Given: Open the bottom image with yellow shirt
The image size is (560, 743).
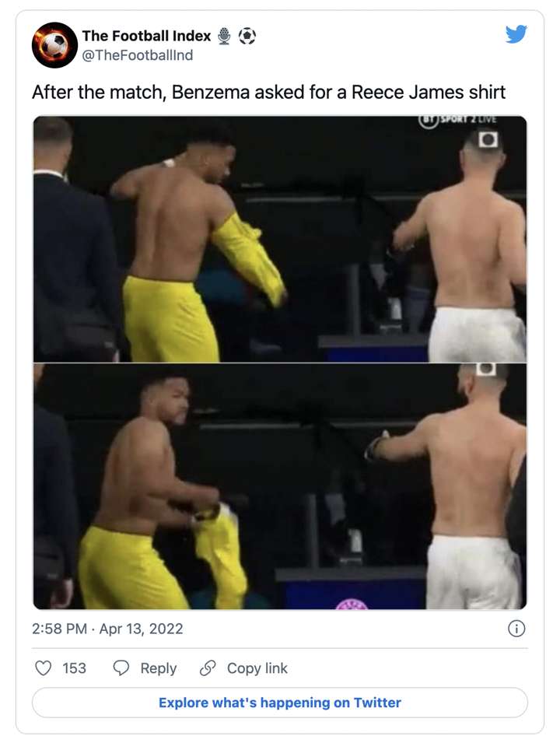Looking at the screenshot, I should coord(280,486).
